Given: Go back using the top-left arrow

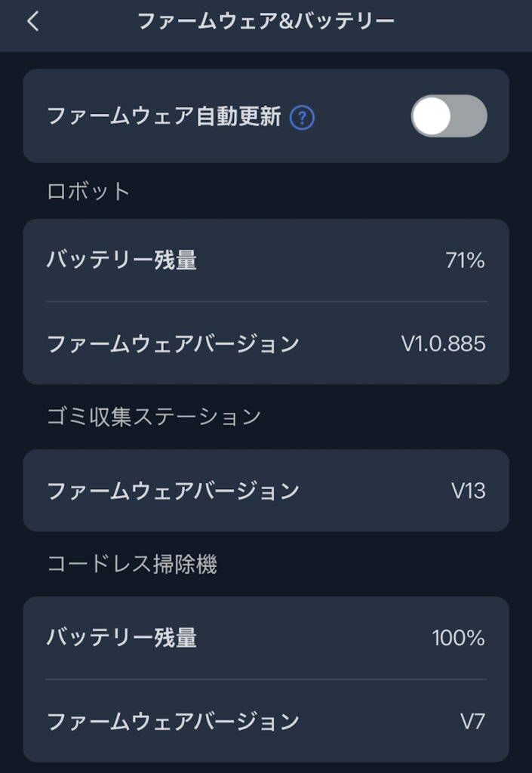Looking at the screenshot, I should 32,22.
